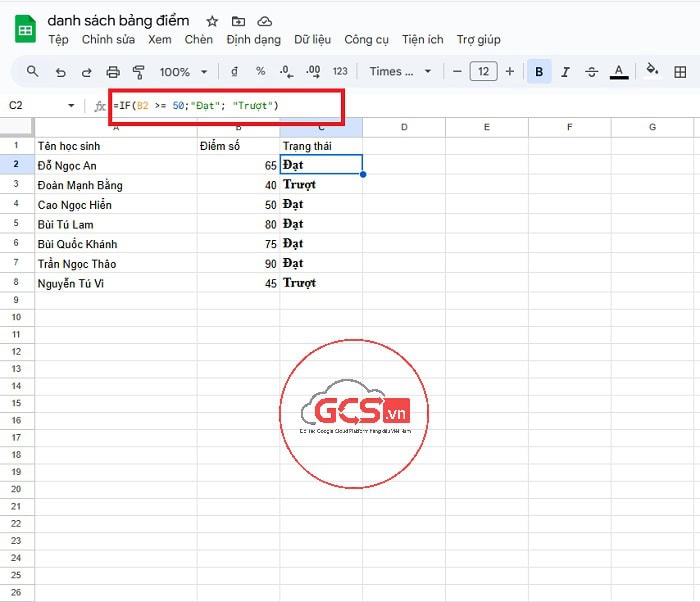Open the Dữ liệu menu
Viewport: 700px width, 602px height.
click(312, 40)
